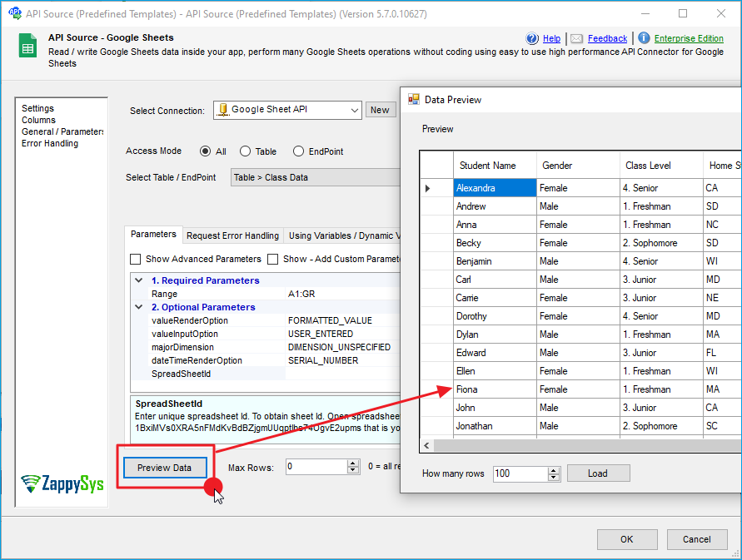Open the Select Connection dropdown

click(354, 110)
